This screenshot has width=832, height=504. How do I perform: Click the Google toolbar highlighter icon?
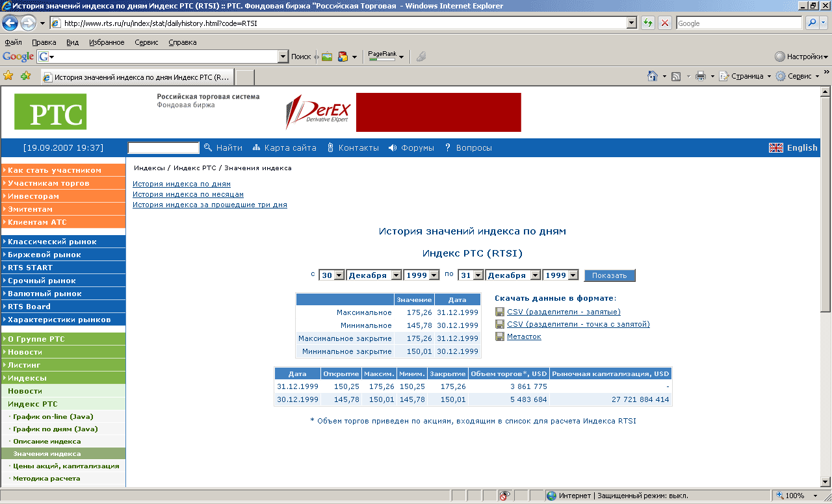tap(421, 57)
